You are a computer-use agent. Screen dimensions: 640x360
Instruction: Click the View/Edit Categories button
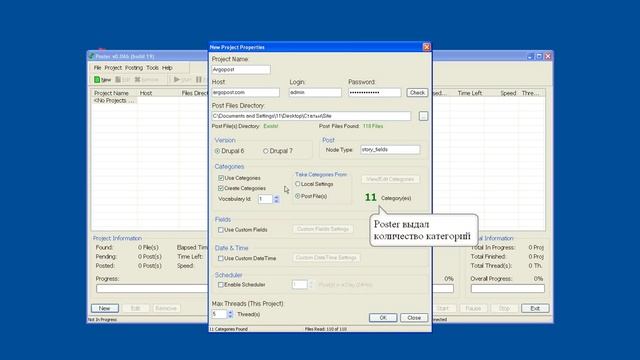click(390, 179)
